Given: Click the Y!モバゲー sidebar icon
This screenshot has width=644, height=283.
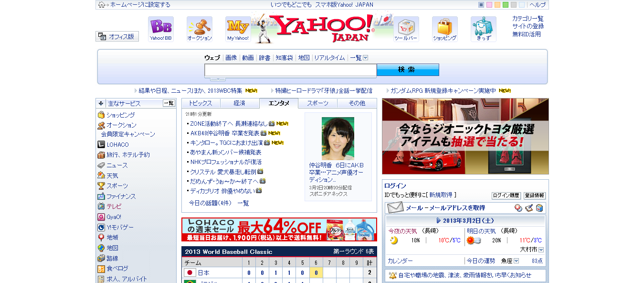Looking at the screenshot, I should click(x=101, y=228).
